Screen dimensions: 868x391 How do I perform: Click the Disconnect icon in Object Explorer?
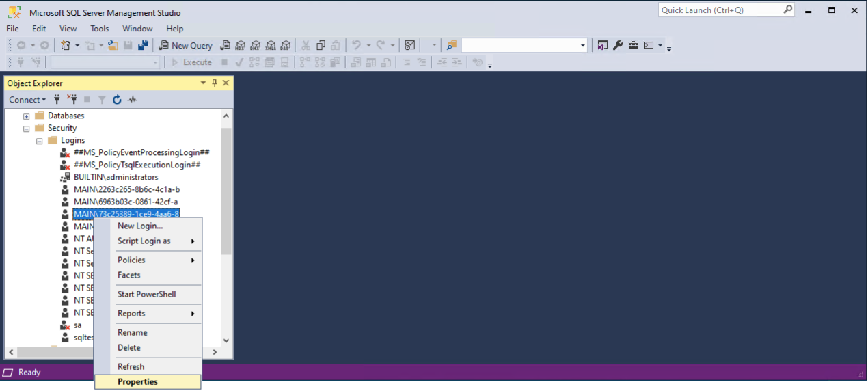(72, 100)
